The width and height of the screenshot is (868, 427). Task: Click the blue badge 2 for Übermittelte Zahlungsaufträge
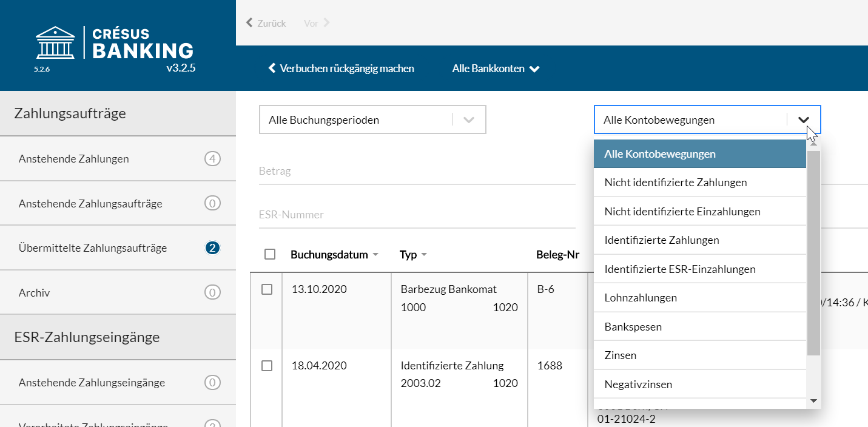pyautogui.click(x=212, y=247)
